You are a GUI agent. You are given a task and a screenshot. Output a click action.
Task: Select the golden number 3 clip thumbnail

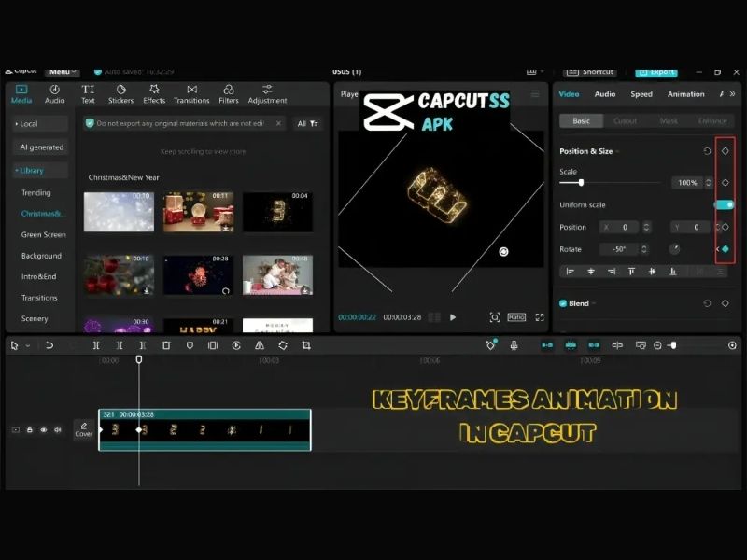pyautogui.click(x=277, y=212)
